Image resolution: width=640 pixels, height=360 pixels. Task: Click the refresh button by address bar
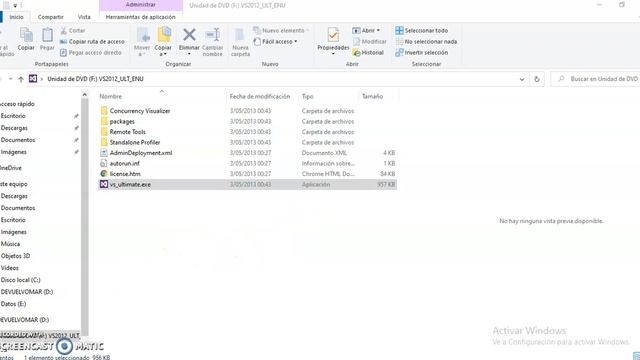click(537, 79)
